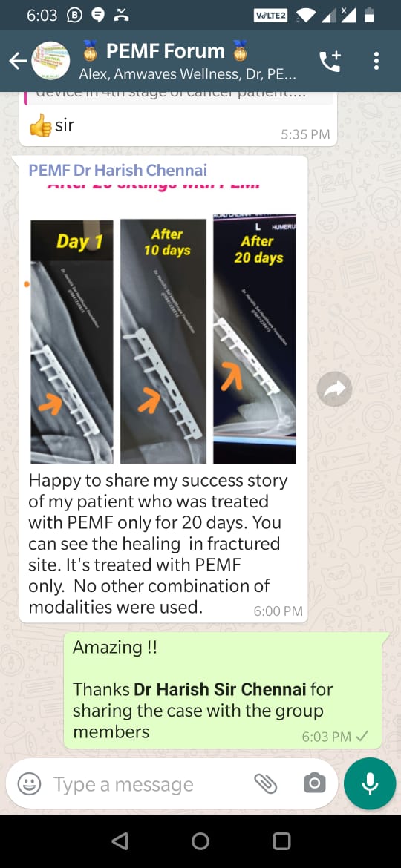
Task: Open recent apps with square button
Action: [281, 841]
